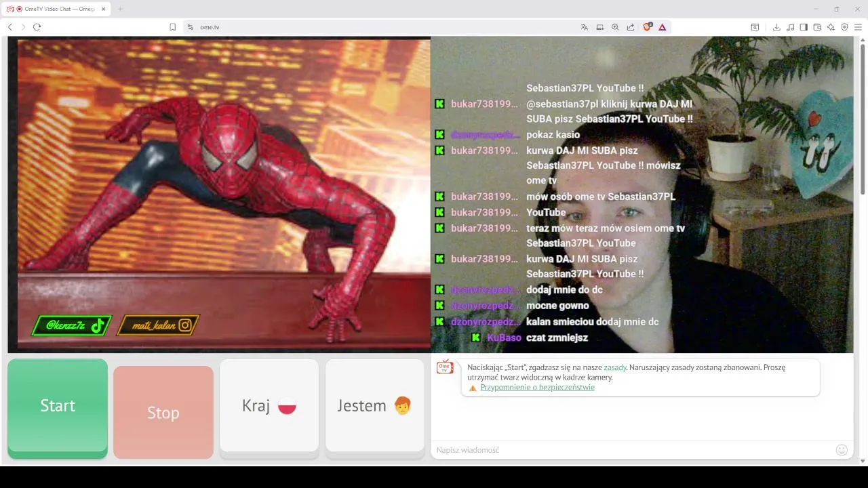This screenshot has height=488, width=868.
Task: Click the 'mocne gowno' chat message
Action: [557, 306]
